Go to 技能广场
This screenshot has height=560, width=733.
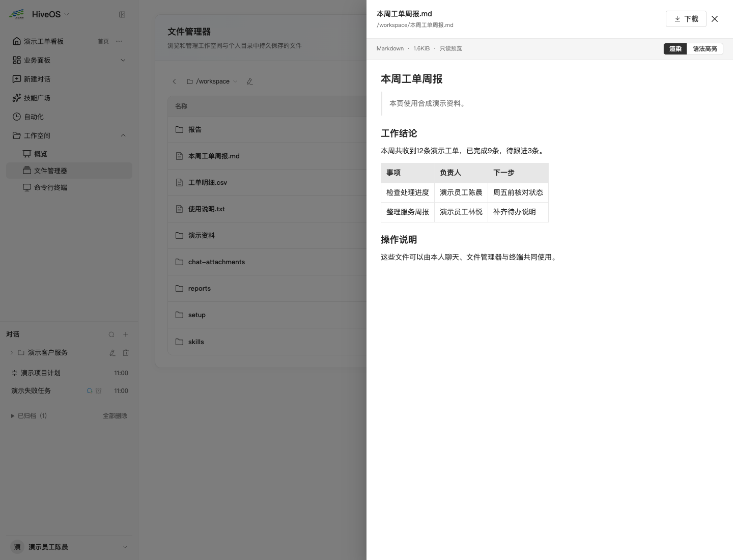69,98
